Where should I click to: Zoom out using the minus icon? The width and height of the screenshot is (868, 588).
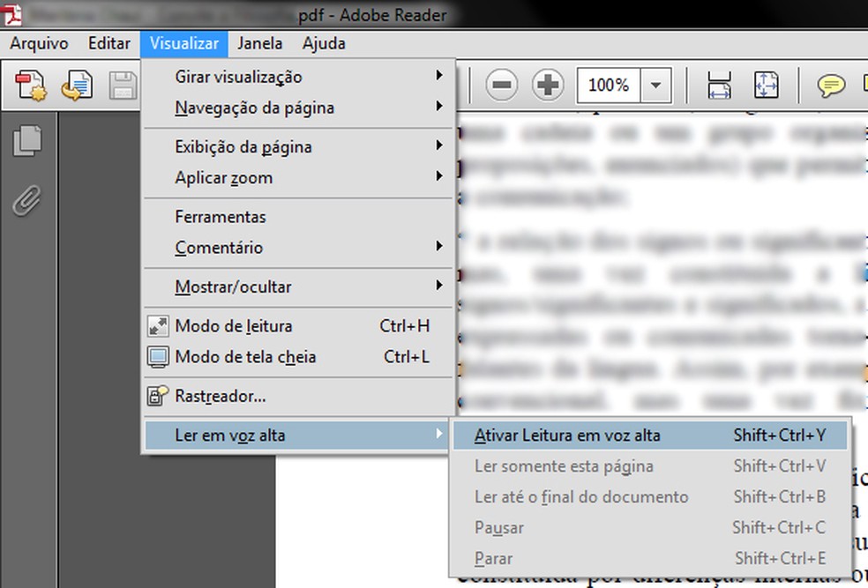point(502,85)
